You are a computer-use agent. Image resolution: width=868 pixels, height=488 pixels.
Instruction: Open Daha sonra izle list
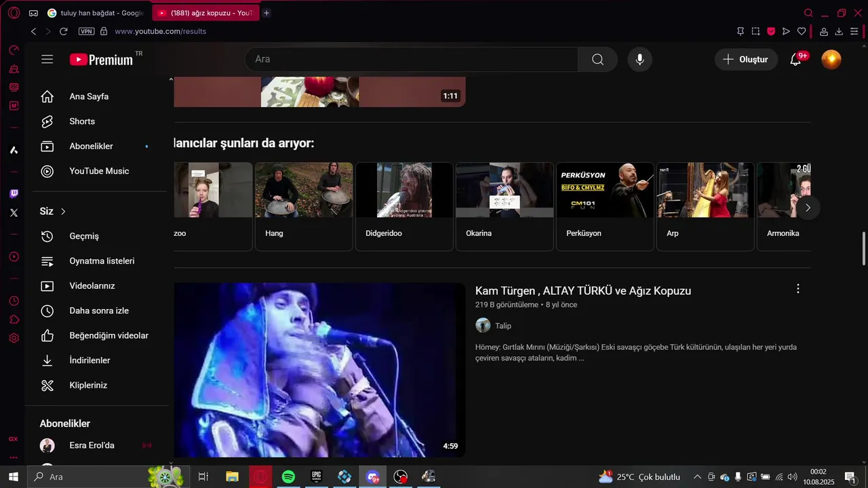pos(99,310)
